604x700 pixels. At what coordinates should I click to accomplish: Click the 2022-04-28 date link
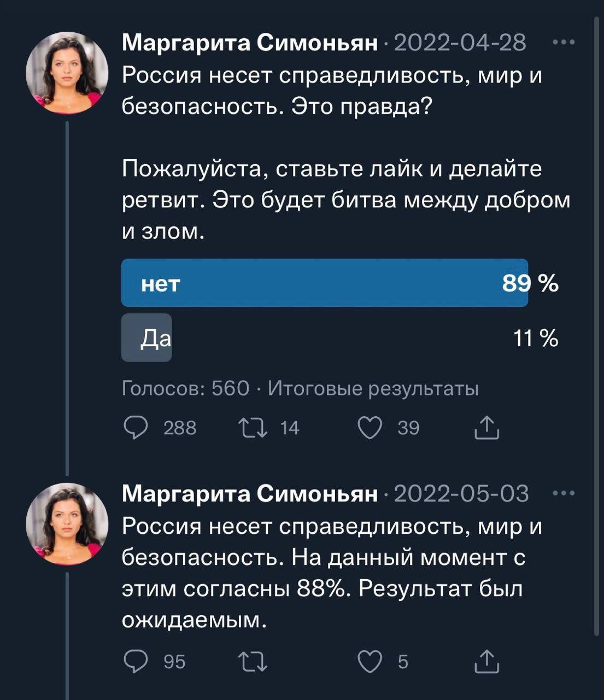(x=459, y=42)
